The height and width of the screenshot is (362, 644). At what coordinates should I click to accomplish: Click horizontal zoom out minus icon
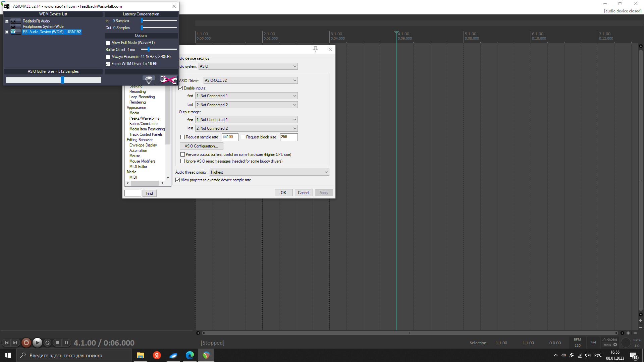635,333
